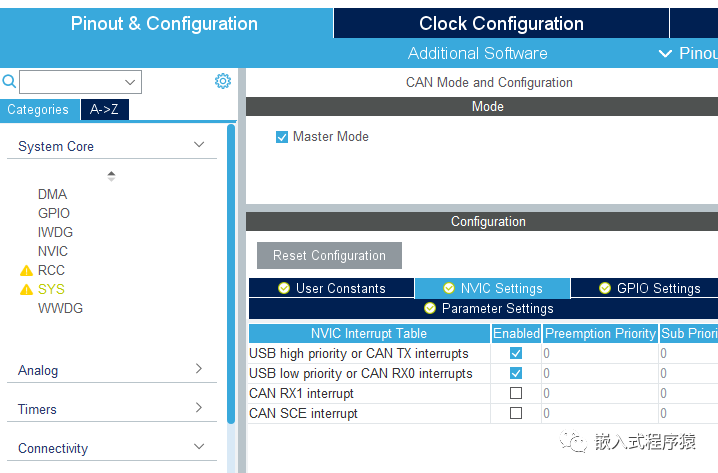Image resolution: width=718 pixels, height=473 pixels.
Task: Disable the CAN TX interrupts checkbox
Action: tap(516, 354)
